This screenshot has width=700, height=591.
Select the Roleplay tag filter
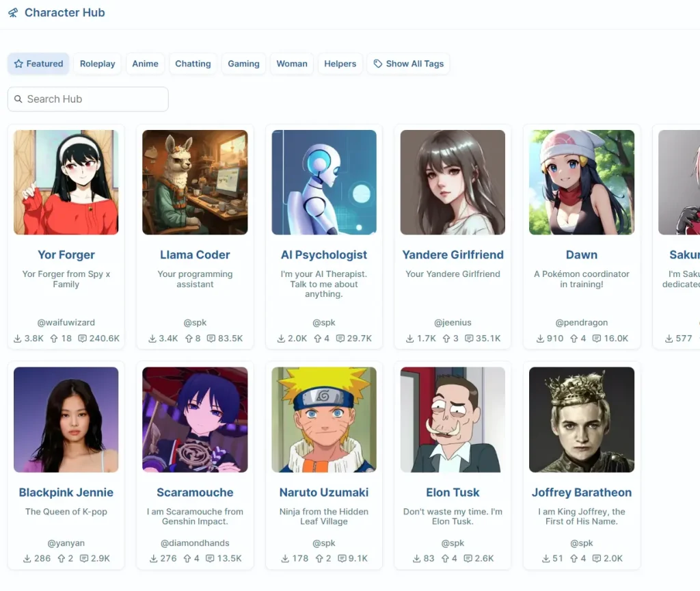pyautogui.click(x=97, y=64)
